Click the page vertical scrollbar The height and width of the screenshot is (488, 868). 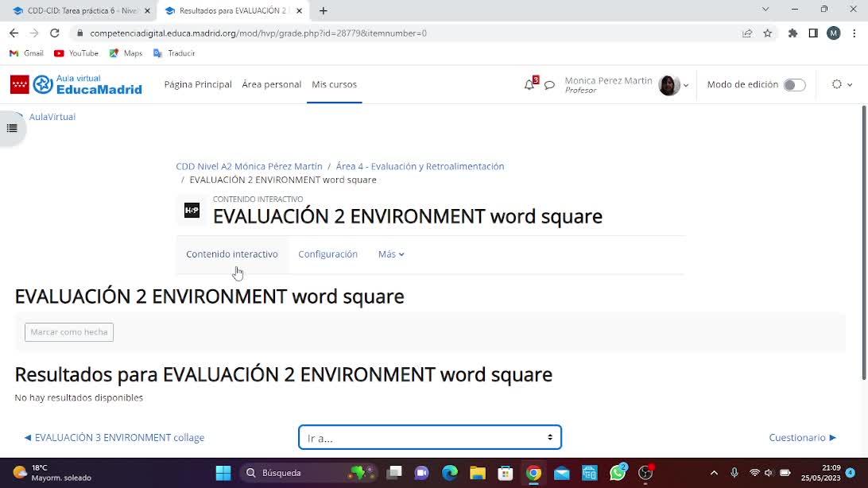pos(863,242)
